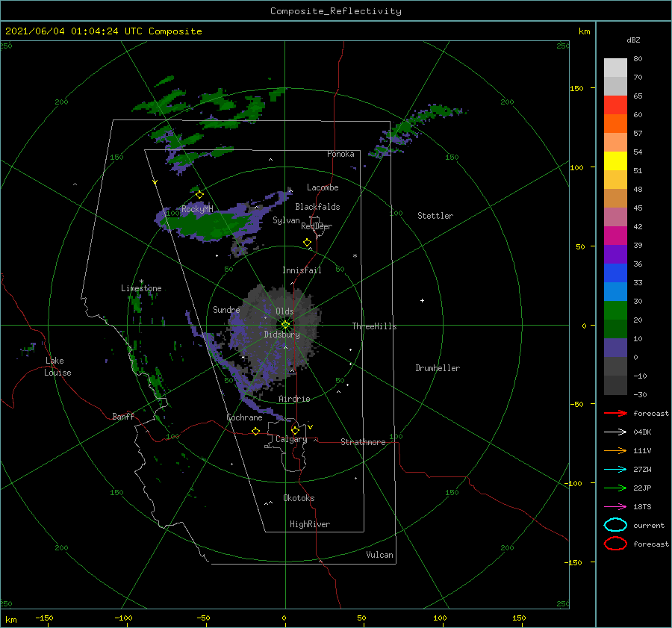672x628 pixels.
Task: Click the HighRiver label
Action: (310, 524)
